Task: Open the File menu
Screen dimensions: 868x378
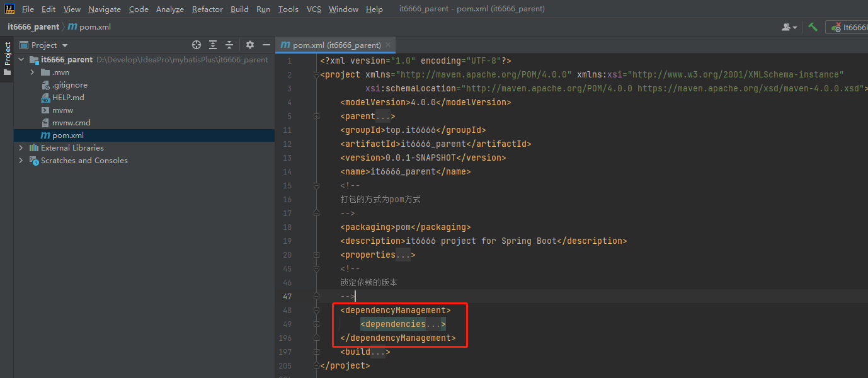Action: click(x=28, y=9)
